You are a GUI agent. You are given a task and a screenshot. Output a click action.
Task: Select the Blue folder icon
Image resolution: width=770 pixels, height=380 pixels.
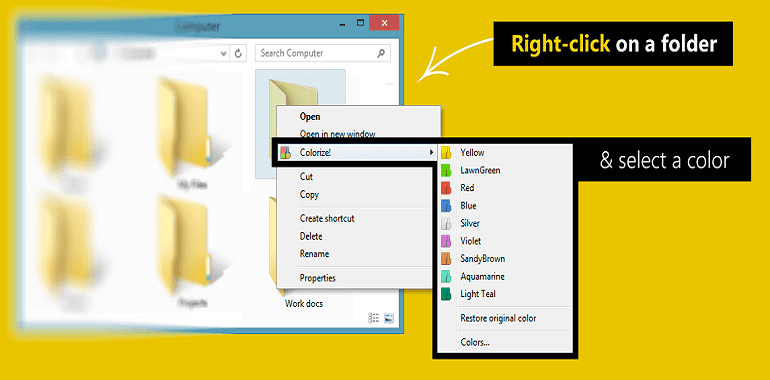point(446,206)
